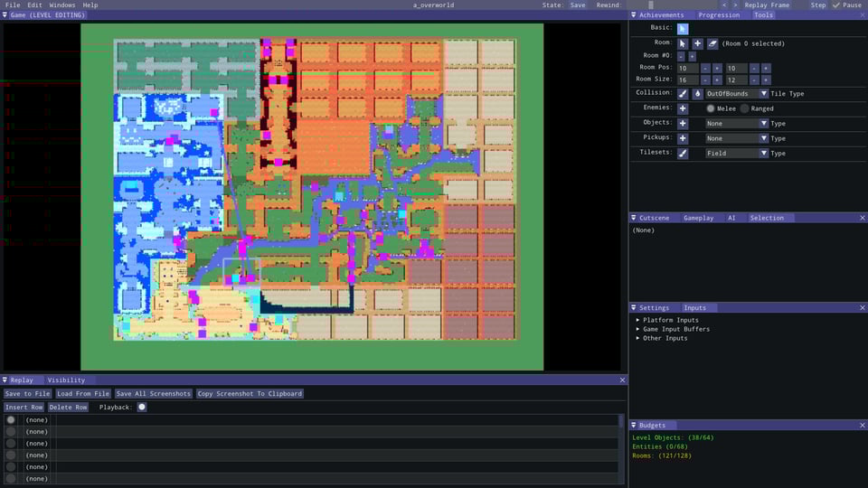The width and height of the screenshot is (868, 488).
Task: Click the Pickups add plus icon
Action: pyautogui.click(x=683, y=138)
